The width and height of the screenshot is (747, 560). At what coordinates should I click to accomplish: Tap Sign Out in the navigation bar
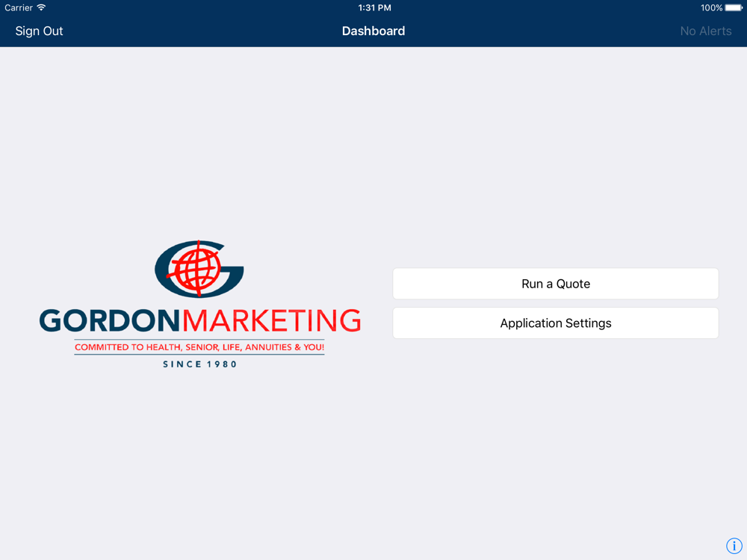pyautogui.click(x=39, y=31)
